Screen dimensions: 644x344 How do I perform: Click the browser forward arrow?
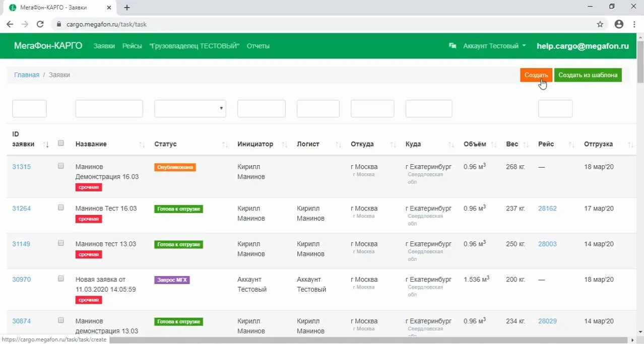25,24
